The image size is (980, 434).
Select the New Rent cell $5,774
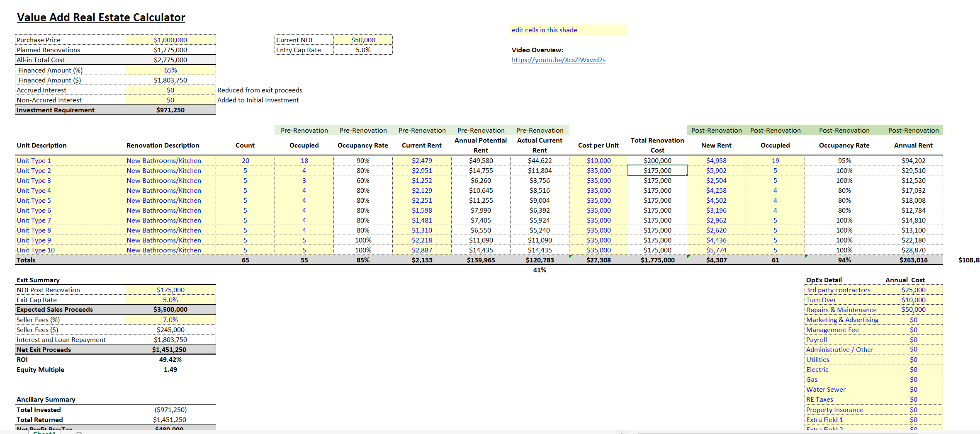click(x=716, y=250)
